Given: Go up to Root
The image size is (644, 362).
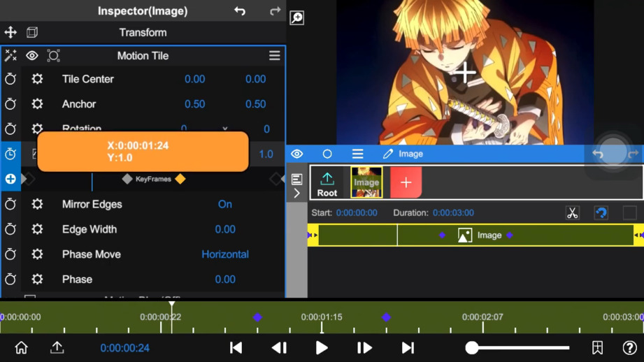Looking at the screenshot, I should [327, 184].
